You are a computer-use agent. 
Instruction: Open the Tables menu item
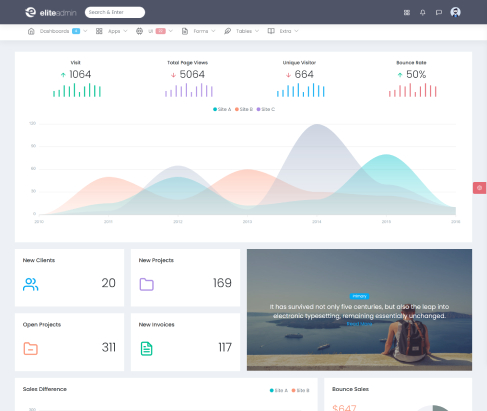coord(242,31)
